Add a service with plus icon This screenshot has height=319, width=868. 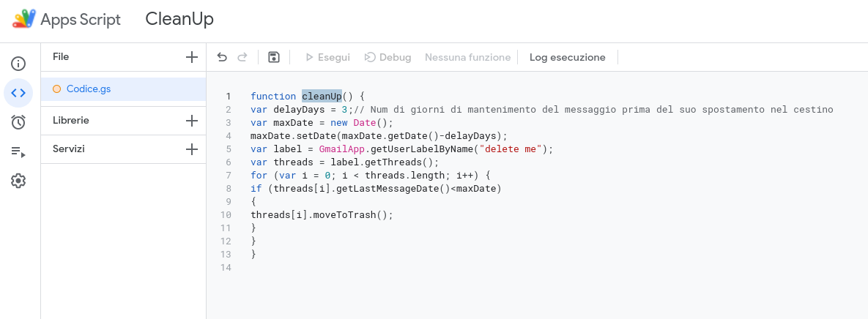click(191, 149)
